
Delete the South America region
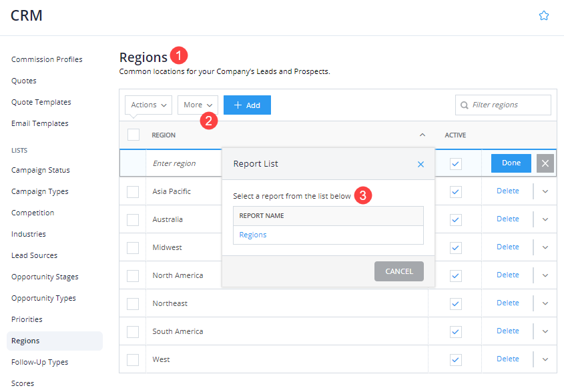[507, 331]
